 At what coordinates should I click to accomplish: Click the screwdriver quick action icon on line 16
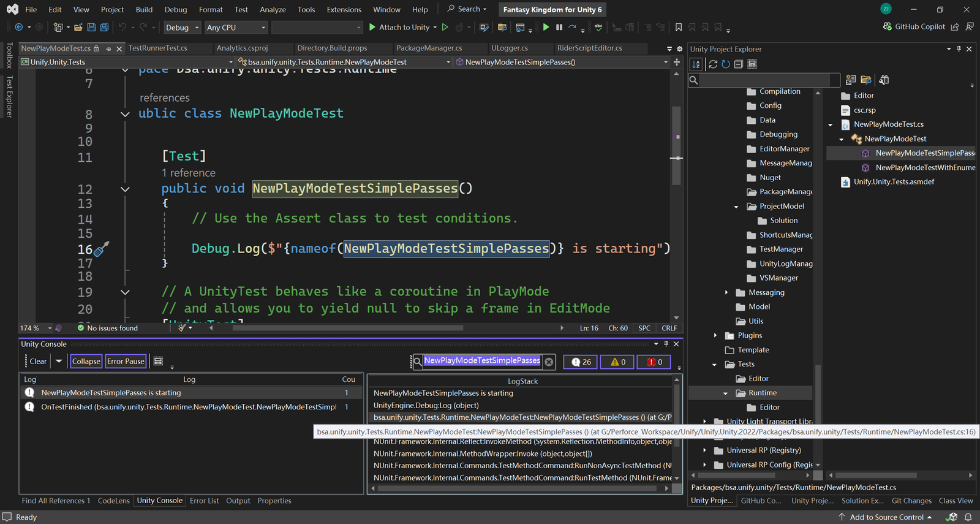(102, 249)
